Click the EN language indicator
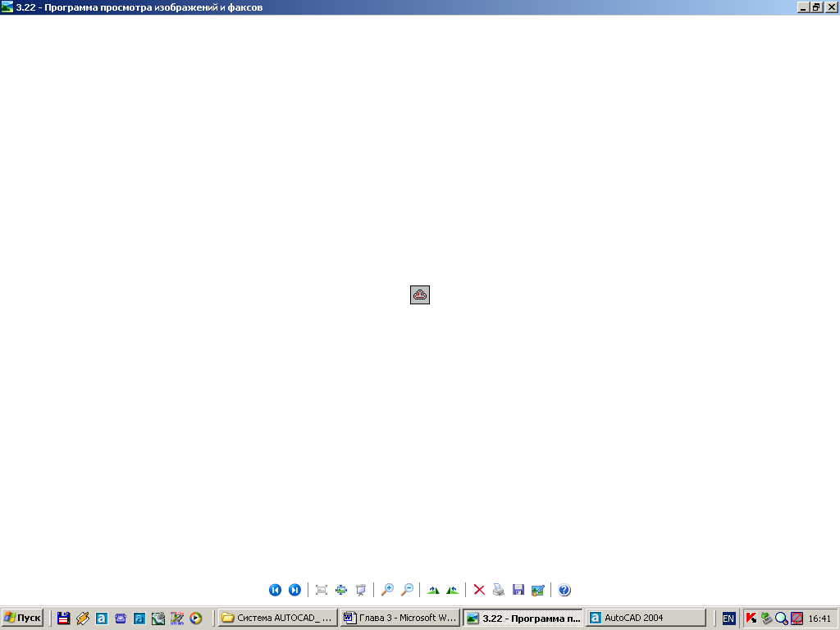This screenshot has height=630, width=840. click(728, 619)
